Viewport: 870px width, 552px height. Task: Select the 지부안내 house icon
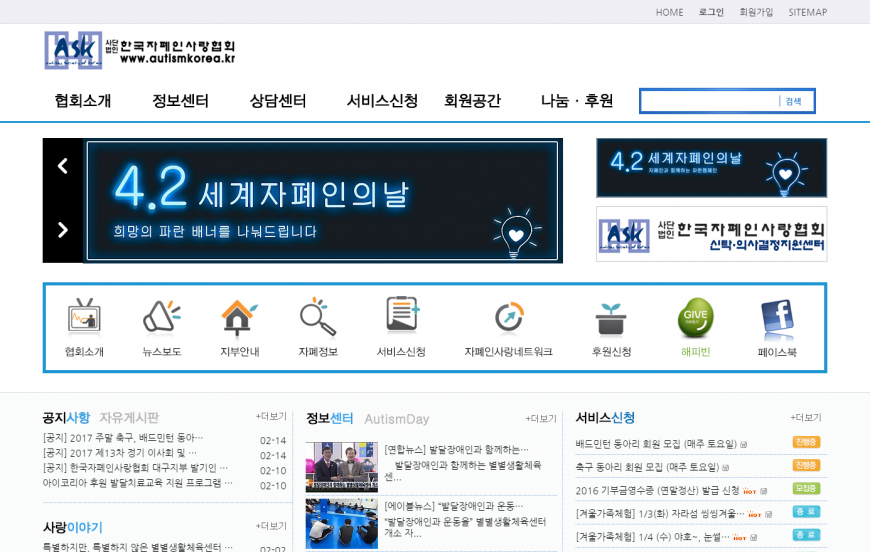pyautogui.click(x=239, y=317)
